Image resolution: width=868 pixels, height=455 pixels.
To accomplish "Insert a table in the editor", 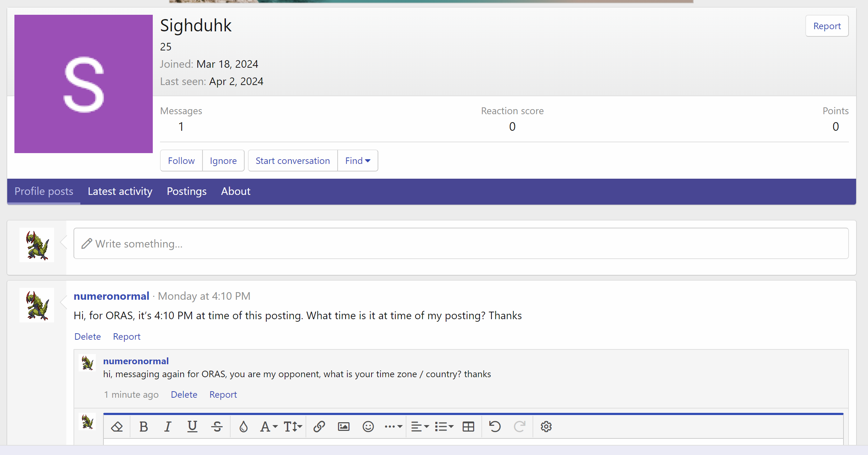I will click(468, 427).
